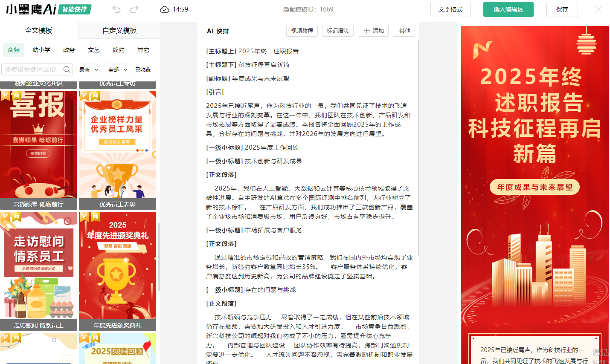Select the 商务 category filter
The width and height of the screenshot is (610, 364).
14,50
